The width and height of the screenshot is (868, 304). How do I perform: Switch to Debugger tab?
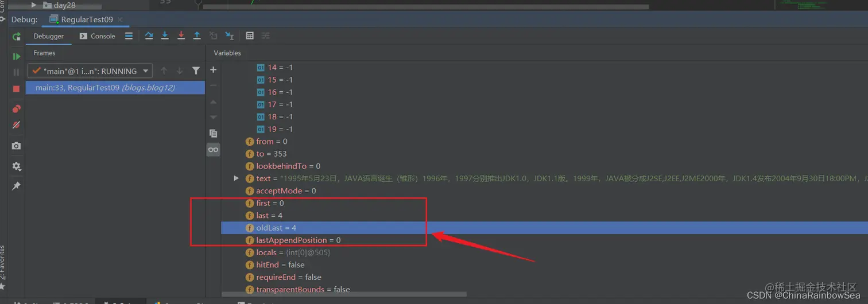click(48, 36)
